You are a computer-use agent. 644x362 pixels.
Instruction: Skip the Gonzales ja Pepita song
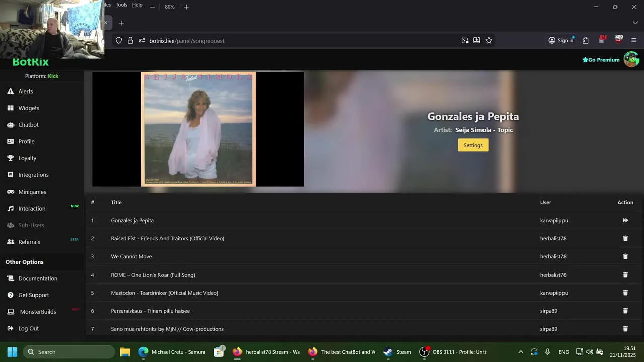[x=625, y=220]
